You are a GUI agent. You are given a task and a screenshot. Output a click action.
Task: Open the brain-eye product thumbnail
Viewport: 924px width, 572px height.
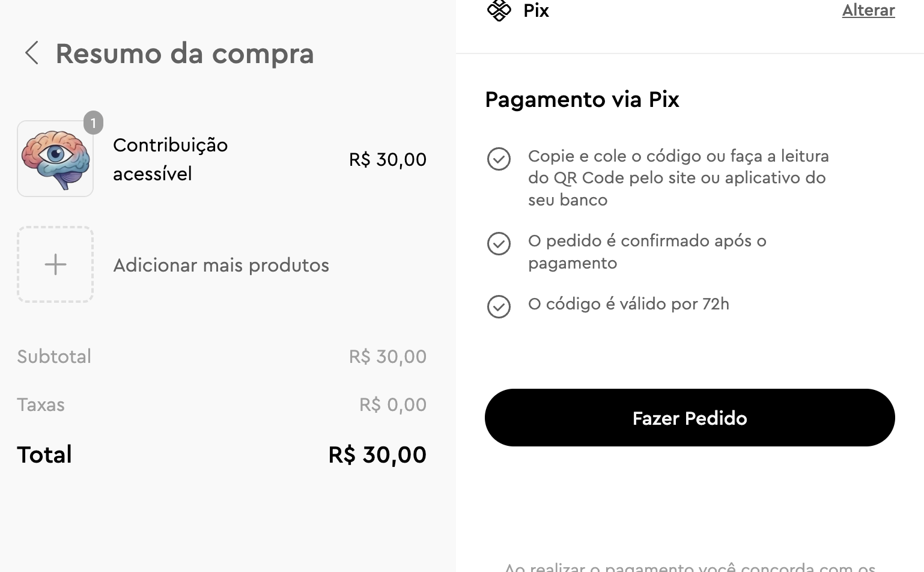coord(55,159)
